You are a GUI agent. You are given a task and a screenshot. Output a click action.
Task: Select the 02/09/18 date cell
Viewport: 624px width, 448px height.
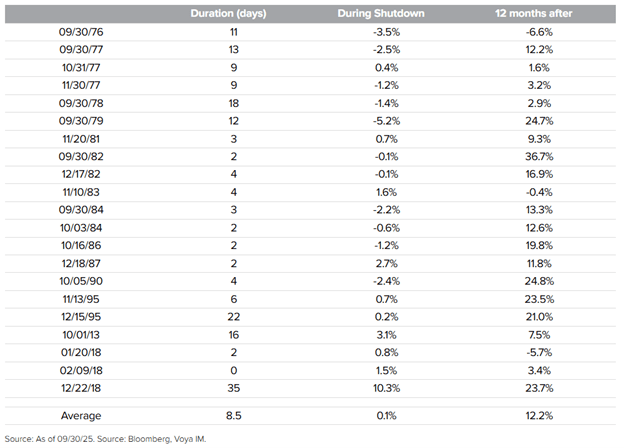[80, 366]
